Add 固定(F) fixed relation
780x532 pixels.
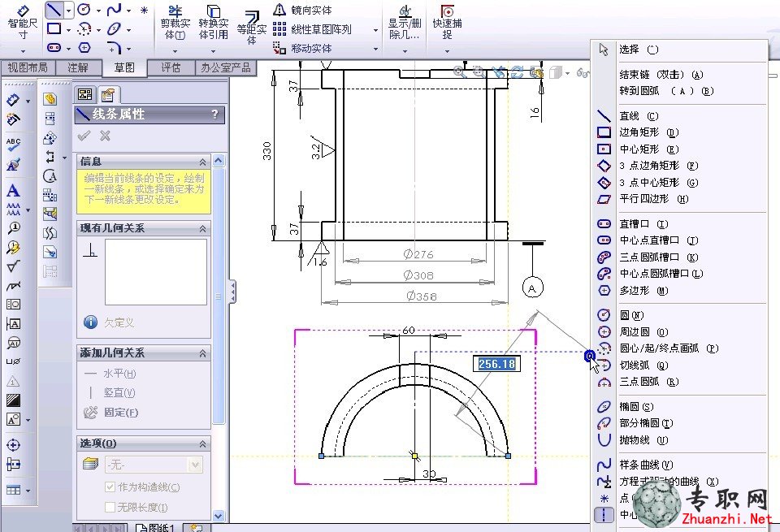point(111,412)
